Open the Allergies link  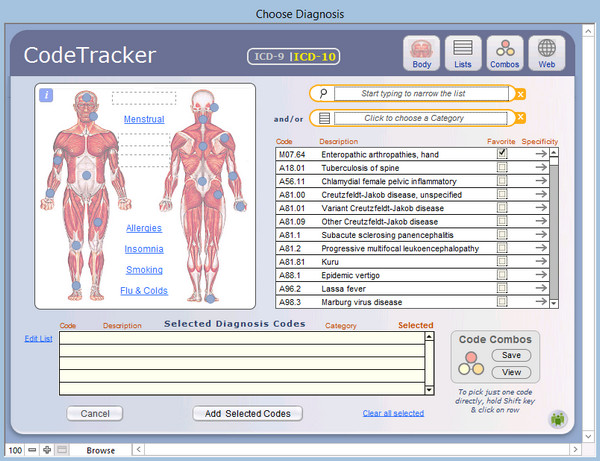144,228
